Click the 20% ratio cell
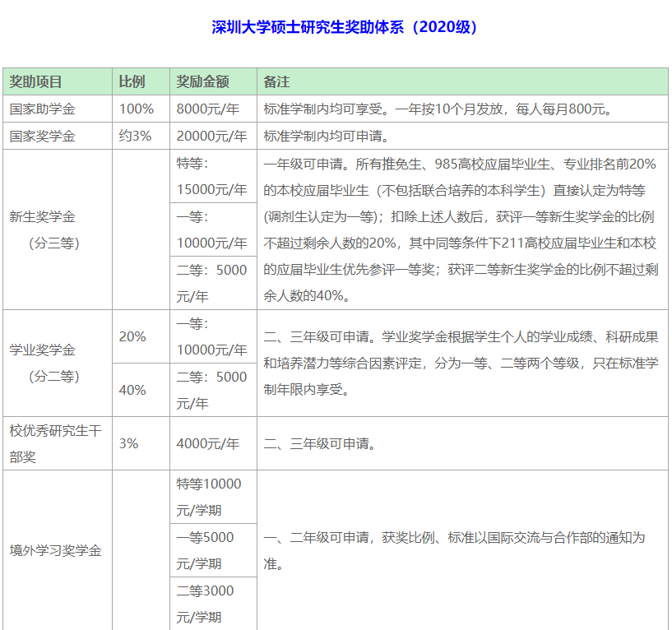The height and width of the screenshot is (630, 672). point(141,336)
